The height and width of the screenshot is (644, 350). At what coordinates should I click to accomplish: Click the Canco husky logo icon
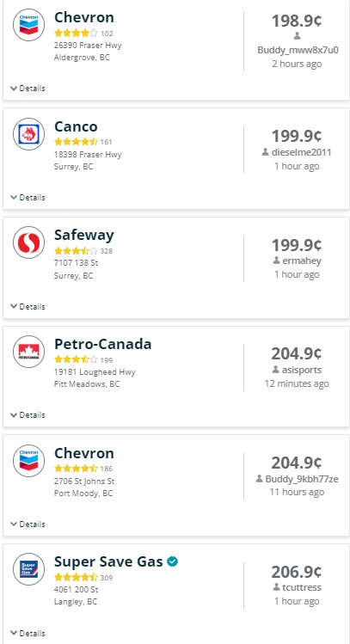(x=28, y=134)
